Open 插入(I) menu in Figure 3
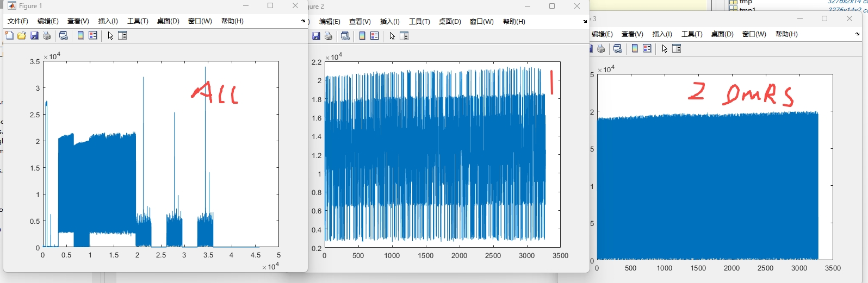 click(x=662, y=34)
